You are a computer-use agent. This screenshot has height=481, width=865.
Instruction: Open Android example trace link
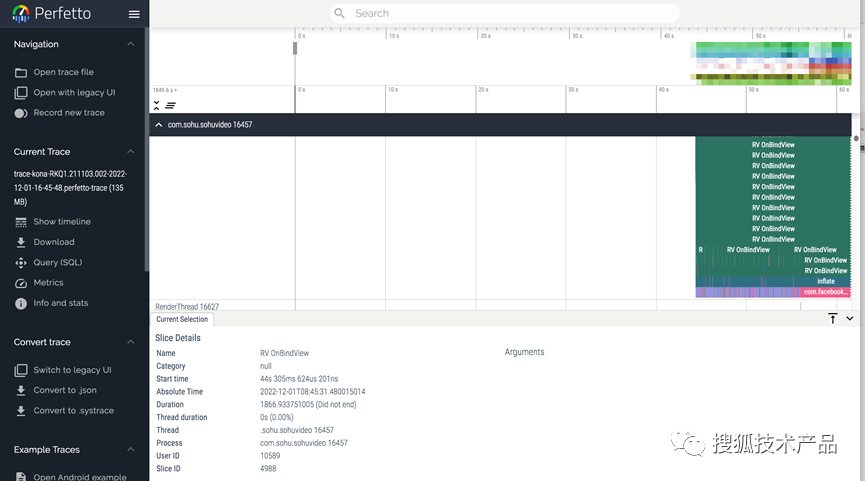(x=80, y=477)
